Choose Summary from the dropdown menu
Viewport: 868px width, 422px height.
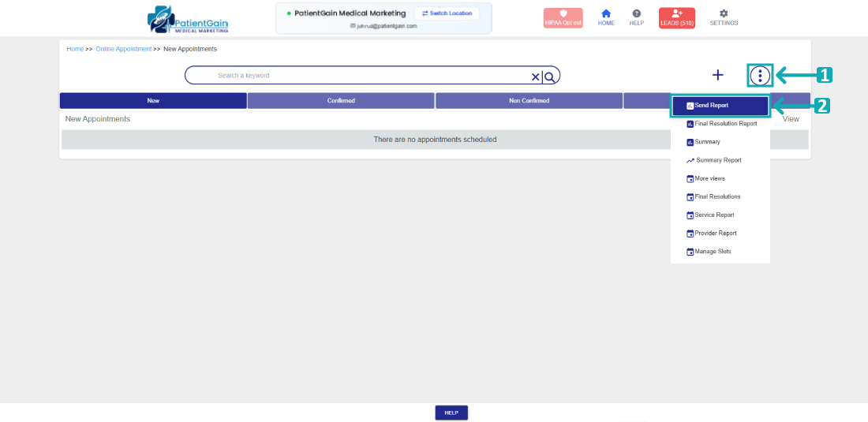coord(720,142)
